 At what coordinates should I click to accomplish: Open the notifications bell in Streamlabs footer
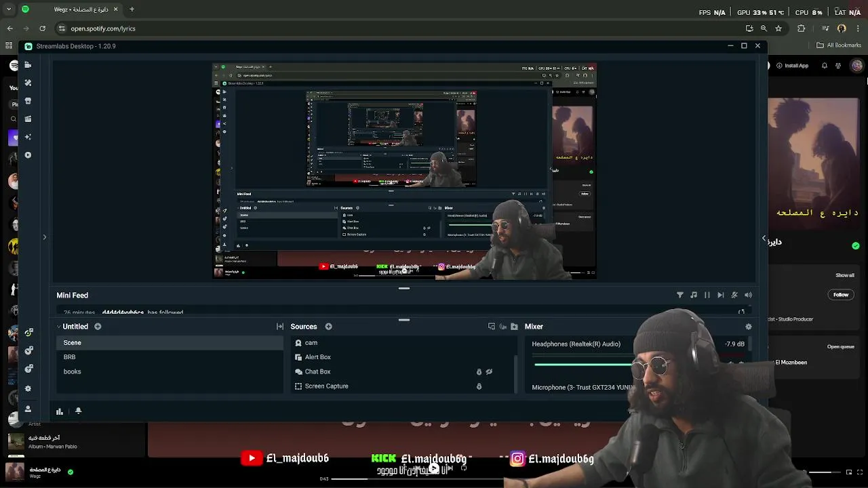78,411
